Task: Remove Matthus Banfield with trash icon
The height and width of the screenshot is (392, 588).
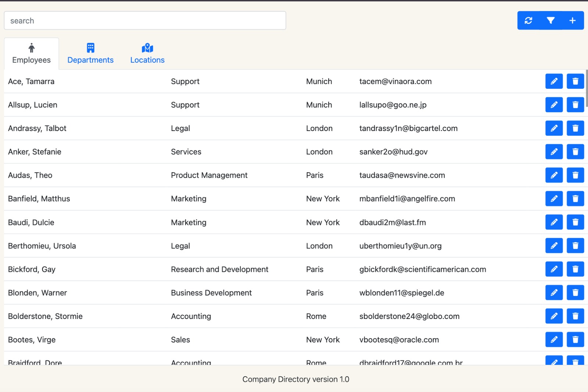Action: 575,199
